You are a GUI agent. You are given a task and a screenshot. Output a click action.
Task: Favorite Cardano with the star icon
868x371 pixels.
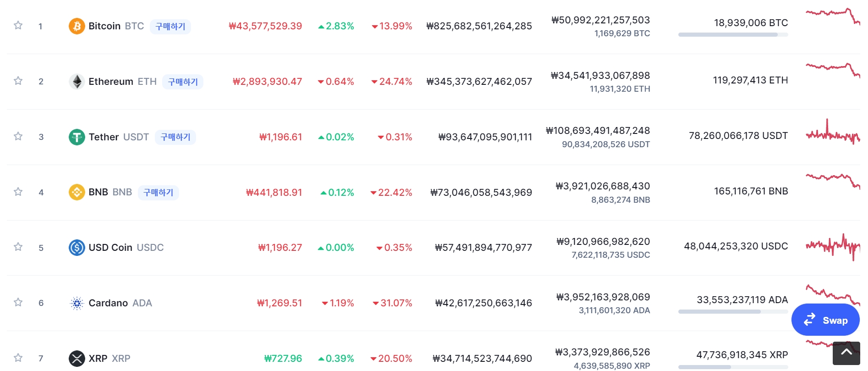coord(18,302)
